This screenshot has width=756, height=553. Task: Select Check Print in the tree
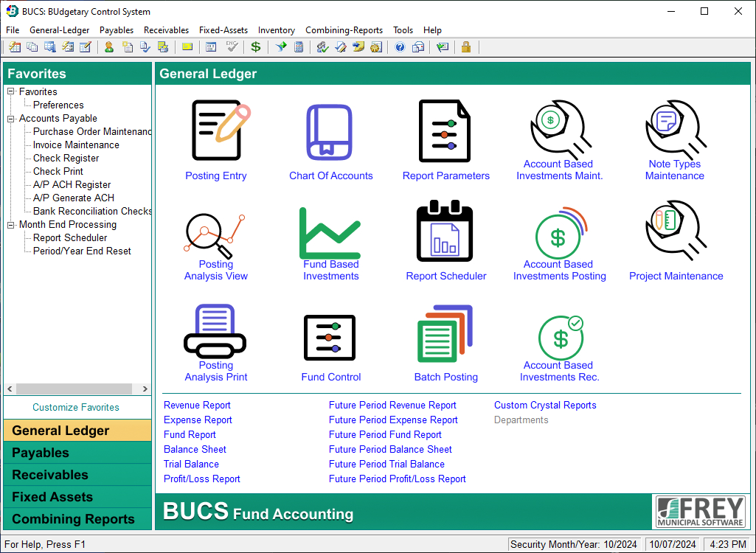click(58, 172)
